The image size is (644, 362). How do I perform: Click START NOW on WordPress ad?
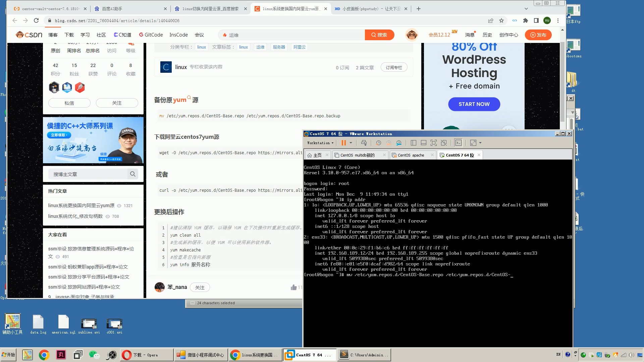point(474,104)
